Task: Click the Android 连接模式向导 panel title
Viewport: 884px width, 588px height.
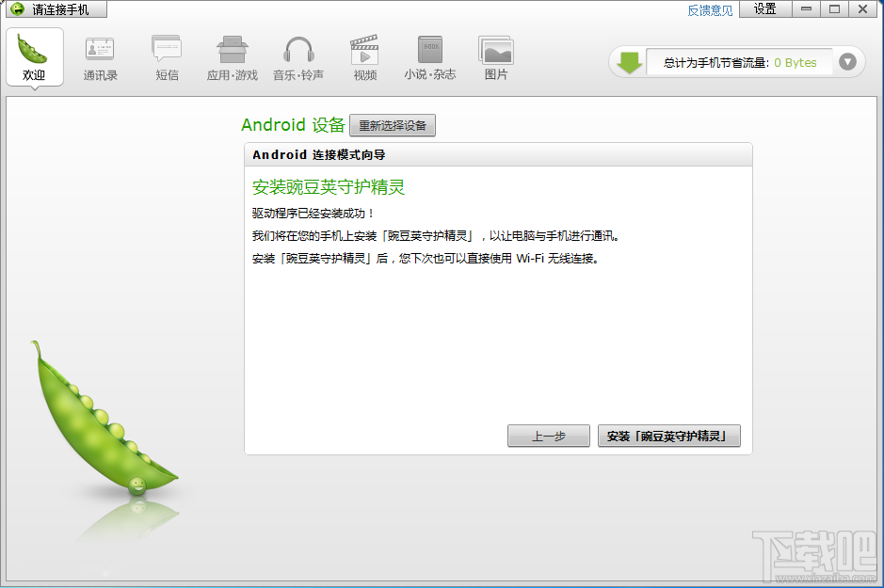Action: click(x=319, y=155)
